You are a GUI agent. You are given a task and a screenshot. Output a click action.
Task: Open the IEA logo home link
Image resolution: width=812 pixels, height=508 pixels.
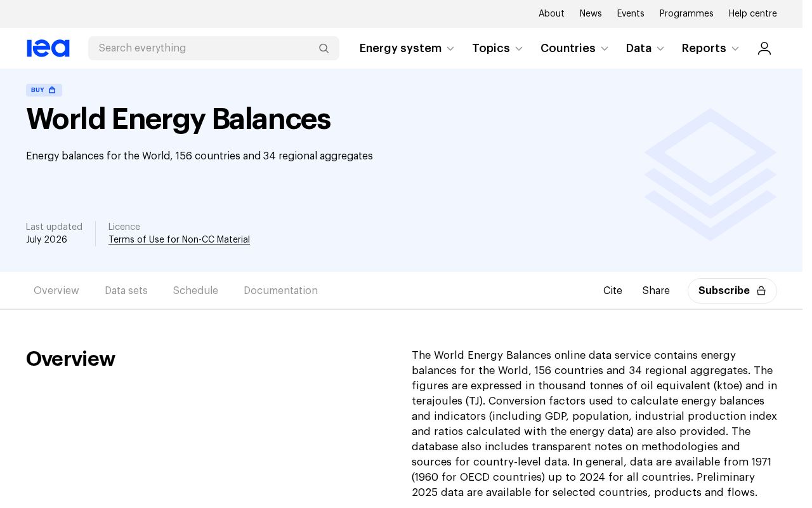(48, 48)
